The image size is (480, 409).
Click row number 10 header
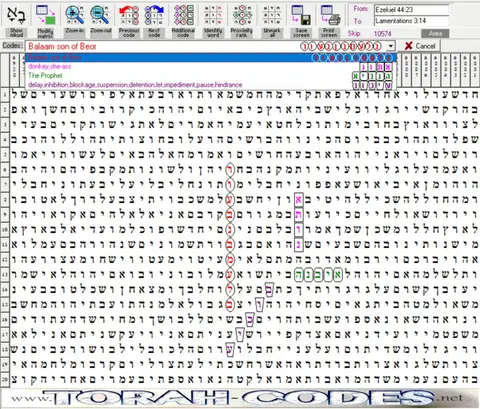coord(5,230)
